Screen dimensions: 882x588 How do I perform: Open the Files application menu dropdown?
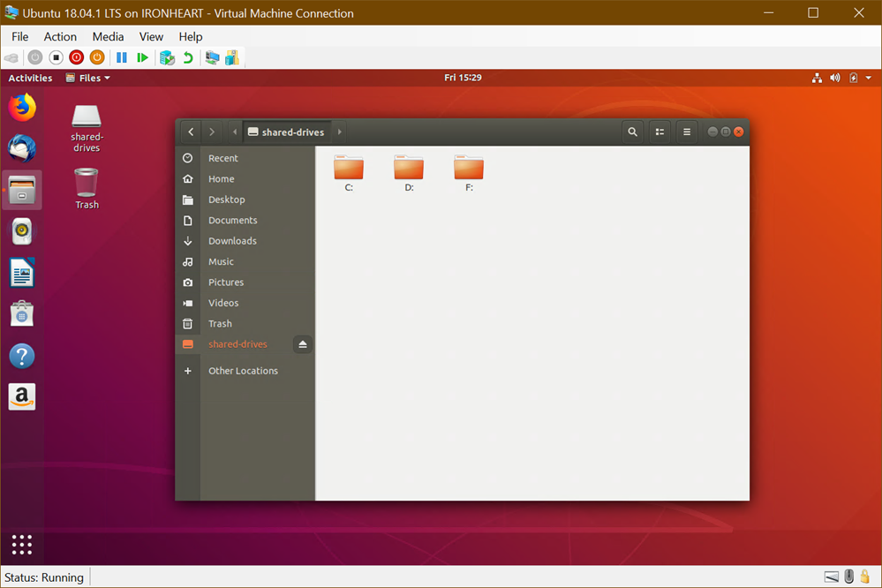87,78
